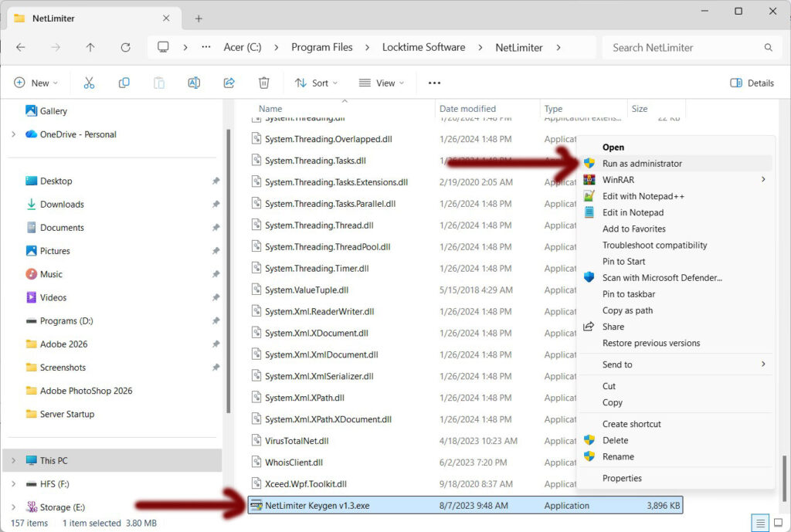This screenshot has height=532, width=791.
Task: Open a new tab with plus button
Action: pyautogui.click(x=199, y=19)
